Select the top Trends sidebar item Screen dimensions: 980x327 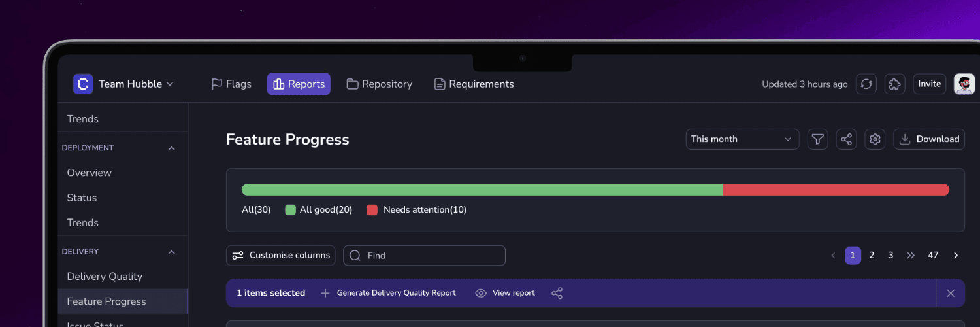tap(82, 119)
